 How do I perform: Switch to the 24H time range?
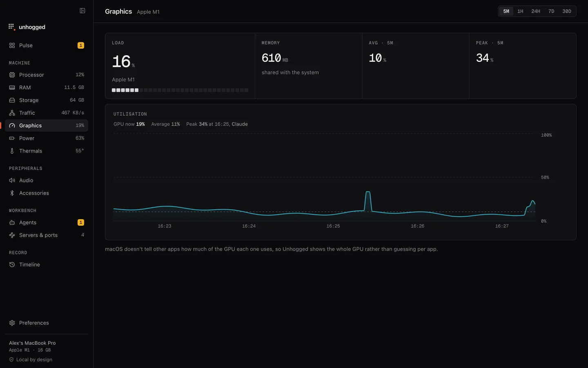[x=536, y=11]
